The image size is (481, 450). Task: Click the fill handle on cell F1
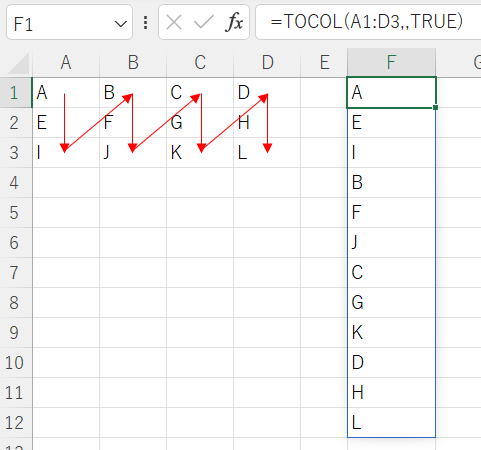coord(435,107)
